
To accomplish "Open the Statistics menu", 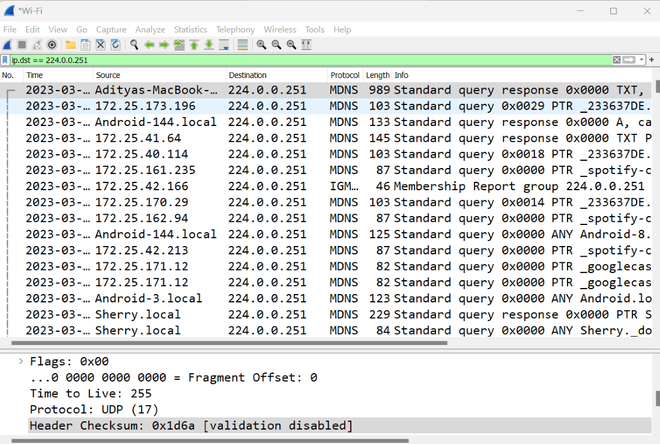I will (x=191, y=29).
